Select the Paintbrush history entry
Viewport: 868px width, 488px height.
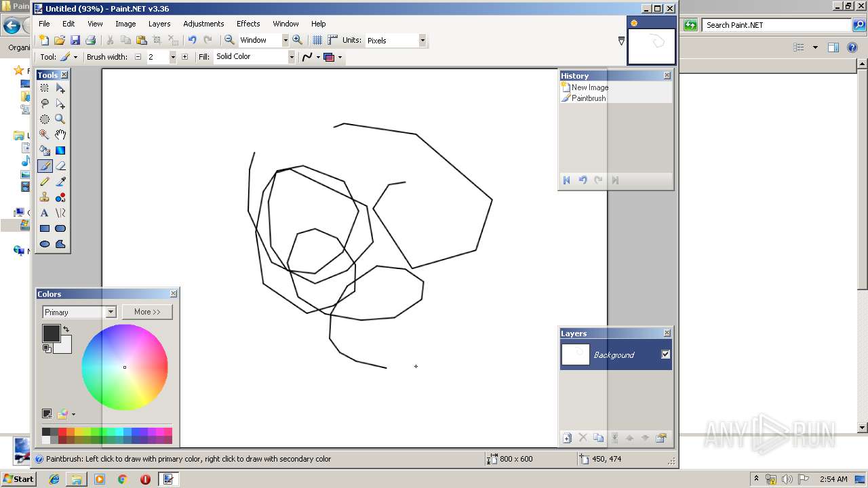pyautogui.click(x=616, y=98)
